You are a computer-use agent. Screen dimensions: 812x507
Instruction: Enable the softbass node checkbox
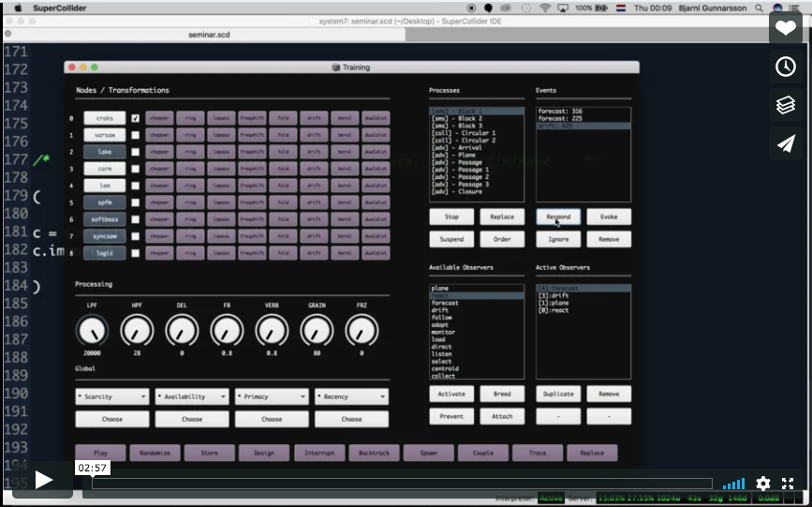tap(135, 219)
